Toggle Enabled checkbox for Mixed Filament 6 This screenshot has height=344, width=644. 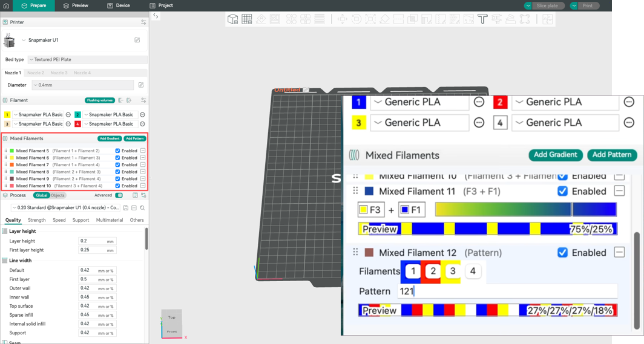[x=117, y=158]
